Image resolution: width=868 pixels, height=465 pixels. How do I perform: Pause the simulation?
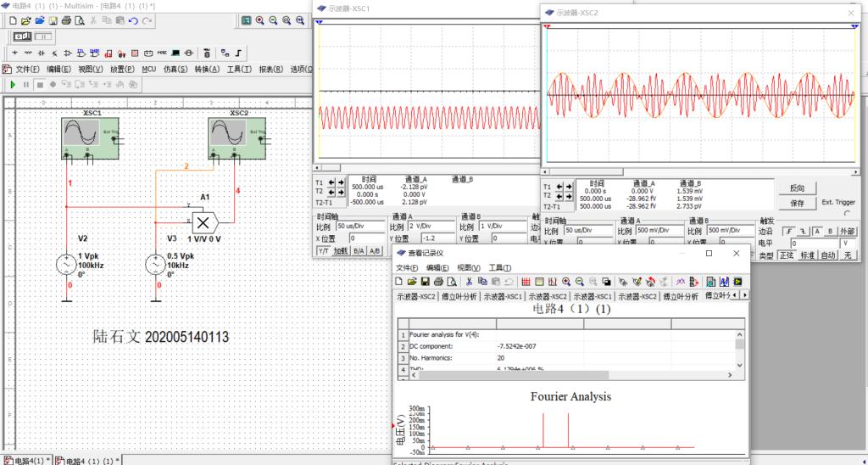[x=26, y=84]
